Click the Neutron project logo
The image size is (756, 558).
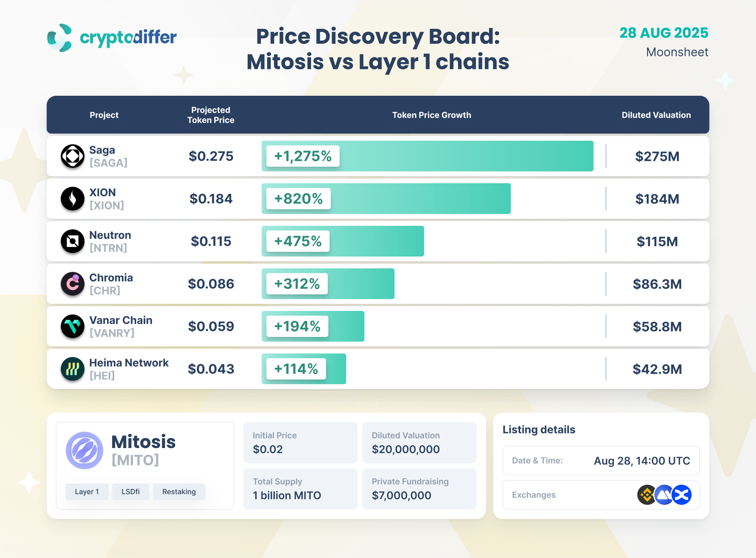[x=72, y=241]
